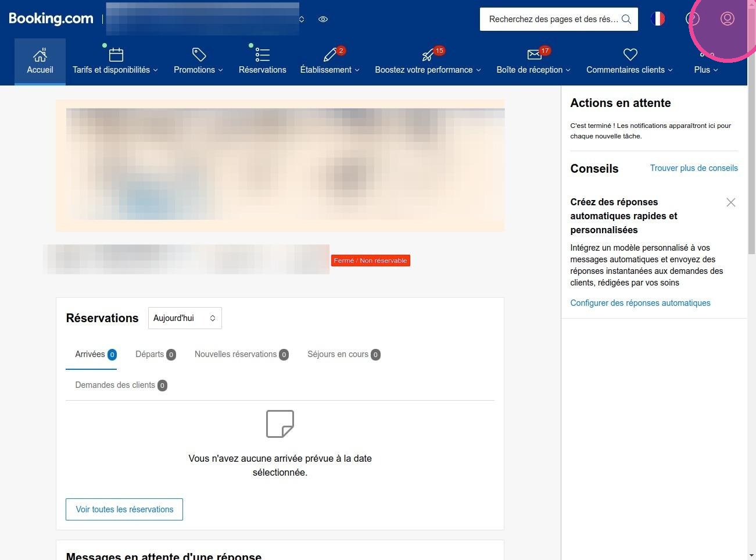This screenshot has width=756, height=560.
Task: Select the Demandes des clients tab
Action: pyautogui.click(x=121, y=385)
